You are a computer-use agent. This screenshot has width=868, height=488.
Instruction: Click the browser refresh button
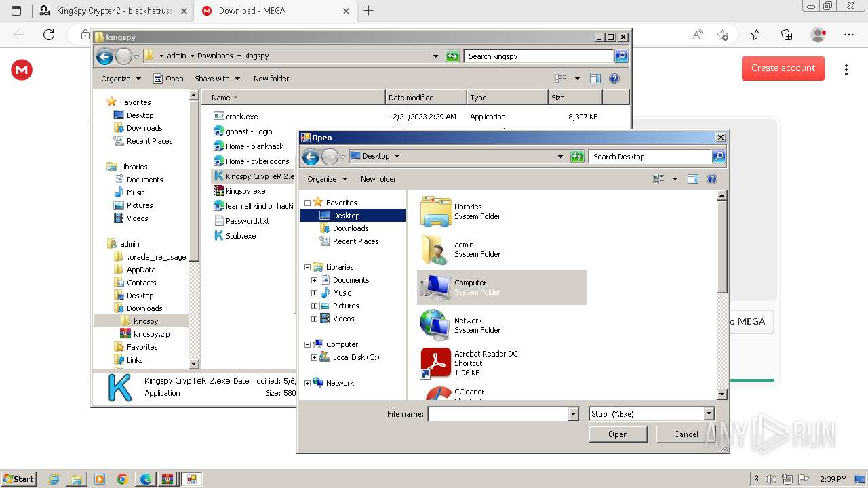coord(49,35)
